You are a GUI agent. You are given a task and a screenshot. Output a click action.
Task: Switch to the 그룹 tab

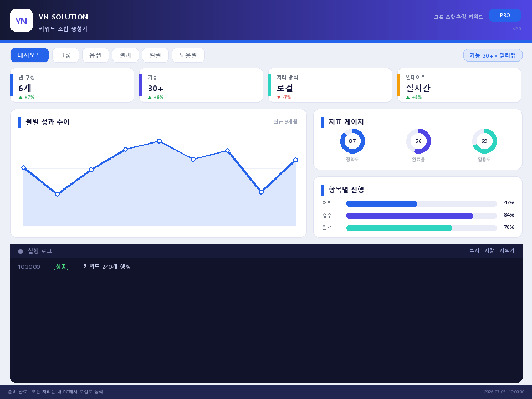pos(65,55)
